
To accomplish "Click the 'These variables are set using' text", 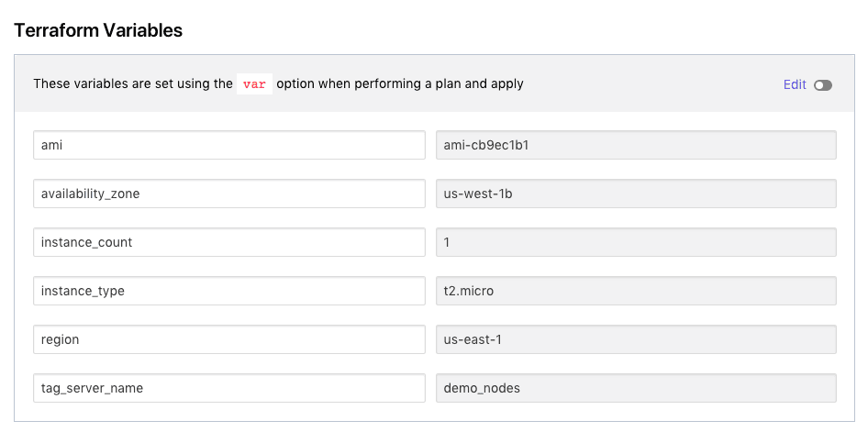I will pos(133,84).
